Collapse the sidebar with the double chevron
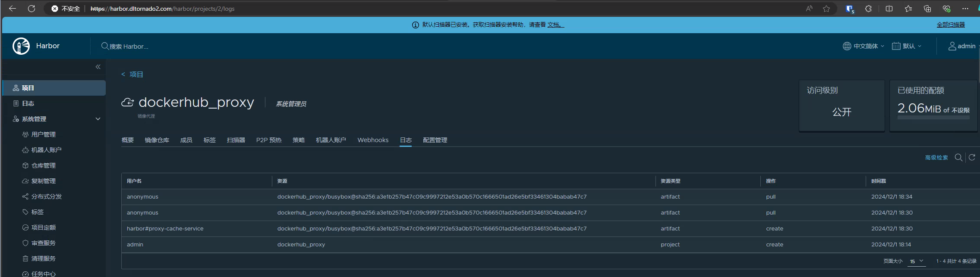 (x=98, y=67)
